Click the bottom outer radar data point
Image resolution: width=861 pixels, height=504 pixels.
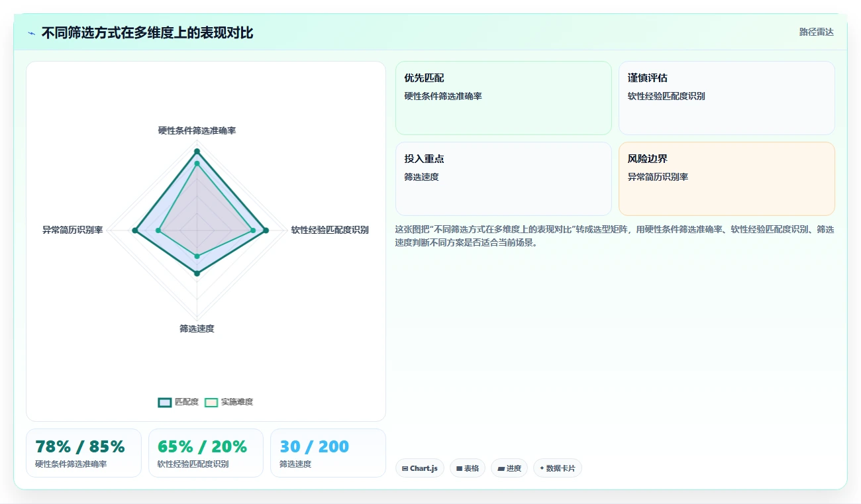[x=197, y=272]
